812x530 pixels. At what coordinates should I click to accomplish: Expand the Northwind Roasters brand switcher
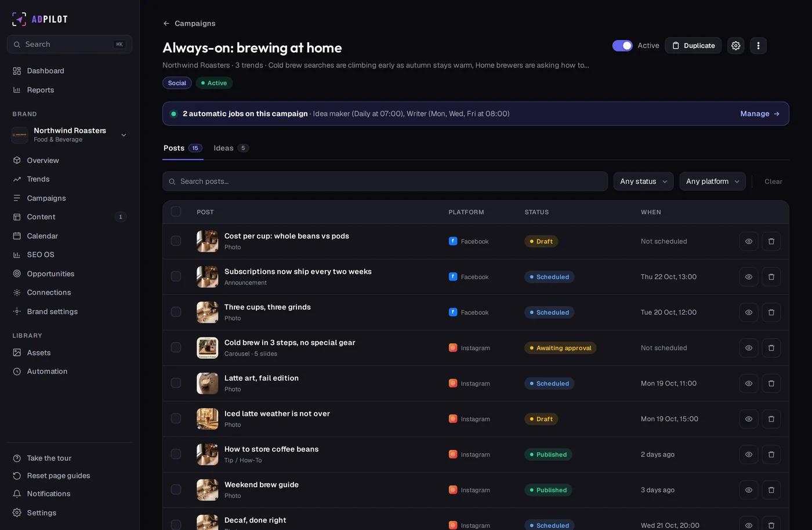[70, 135]
